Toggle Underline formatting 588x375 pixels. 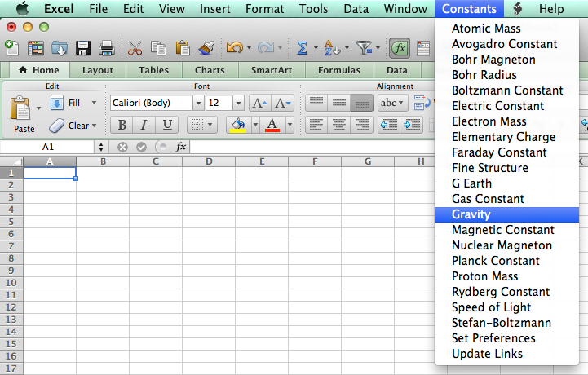click(x=167, y=125)
